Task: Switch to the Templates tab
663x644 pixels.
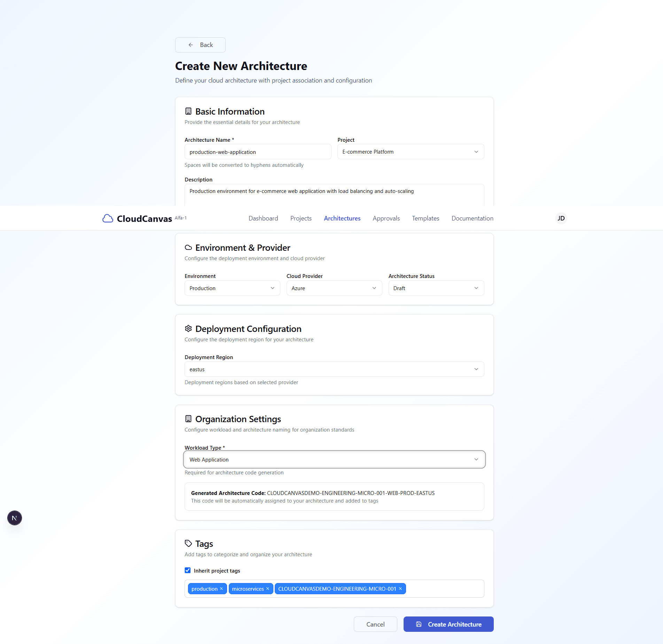Action: [x=425, y=218]
